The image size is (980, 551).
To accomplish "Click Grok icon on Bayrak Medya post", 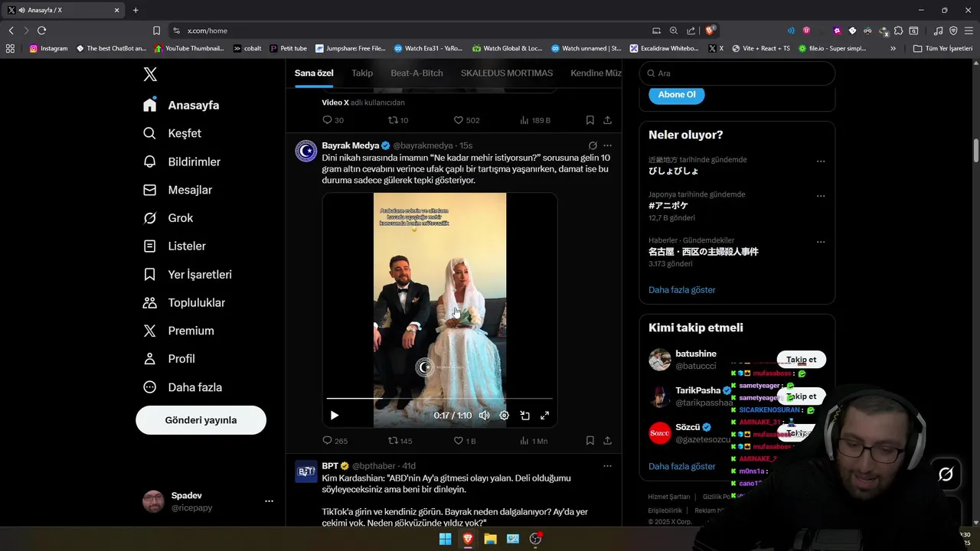I will coord(593,145).
